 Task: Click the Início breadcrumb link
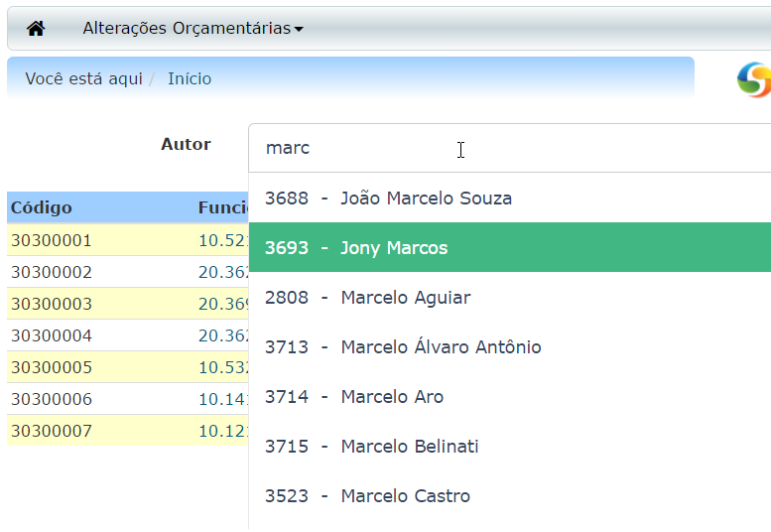pos(189,78)
